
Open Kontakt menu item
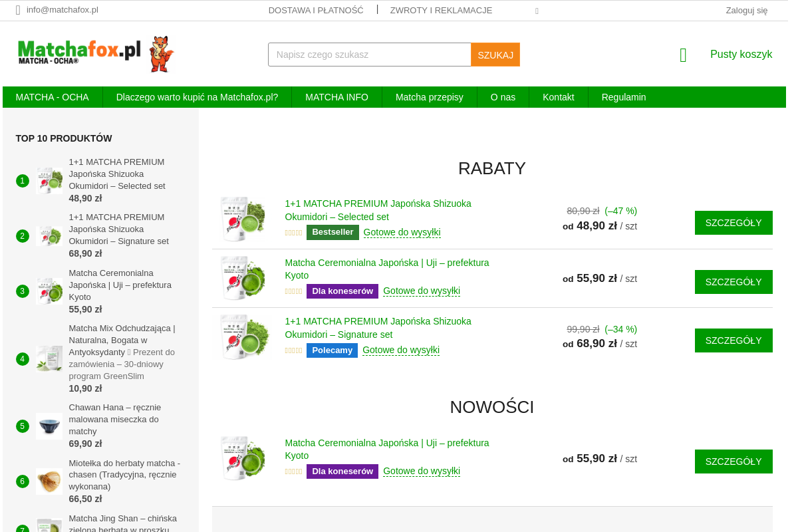coord(559,97)
